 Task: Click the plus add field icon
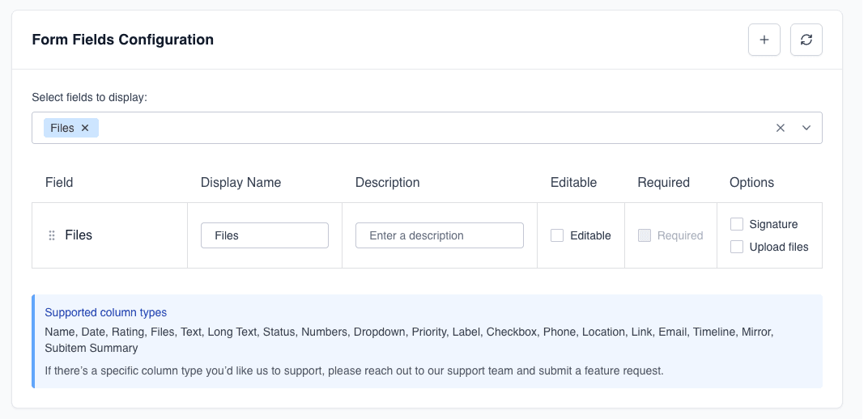pyautogui.click(x=764, y=40)
